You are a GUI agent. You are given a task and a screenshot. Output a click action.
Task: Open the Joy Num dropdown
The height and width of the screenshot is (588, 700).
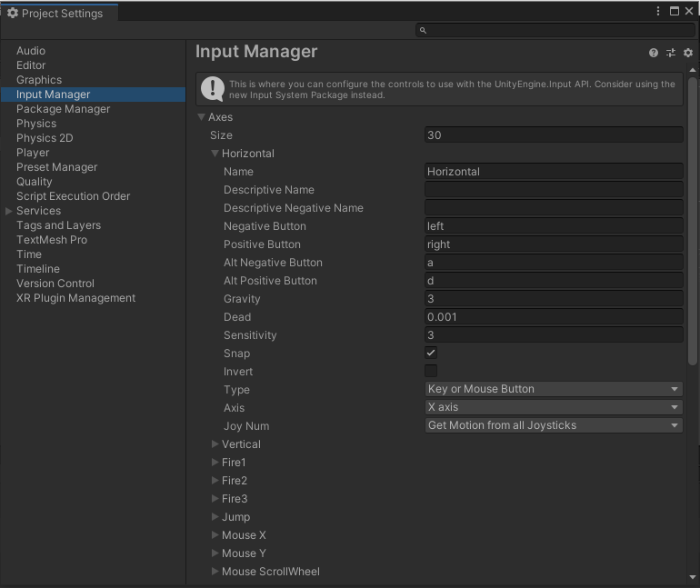pyautogui.click(x=554, y=425)
